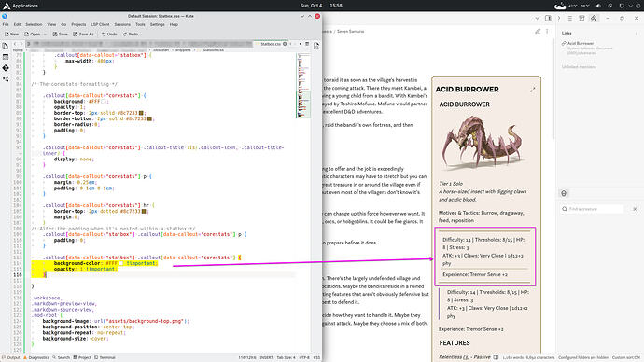Open the Settings menu in Kate
The image size is (644, 362).
pyautogui.click(x=158, y=24)
